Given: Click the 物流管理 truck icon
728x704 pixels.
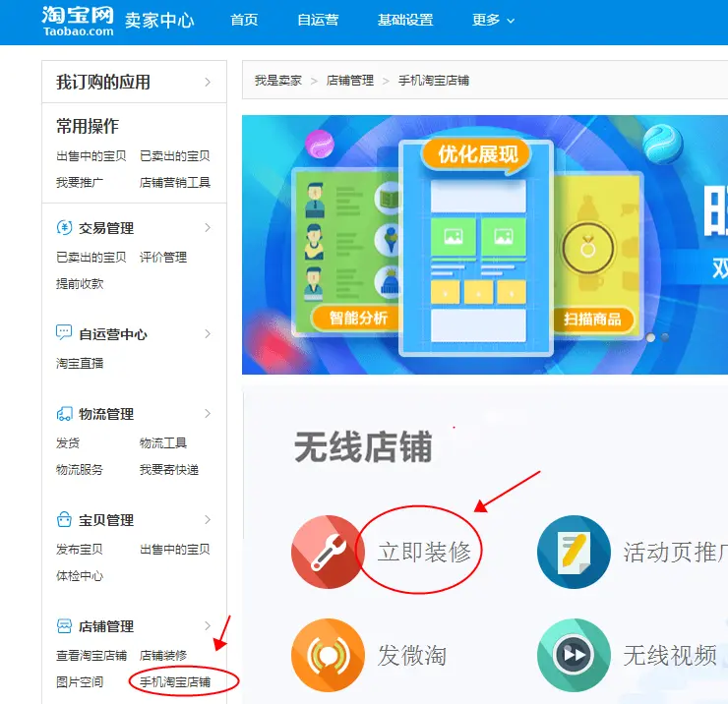Looking at the screenshot, I should coord(64,414).
